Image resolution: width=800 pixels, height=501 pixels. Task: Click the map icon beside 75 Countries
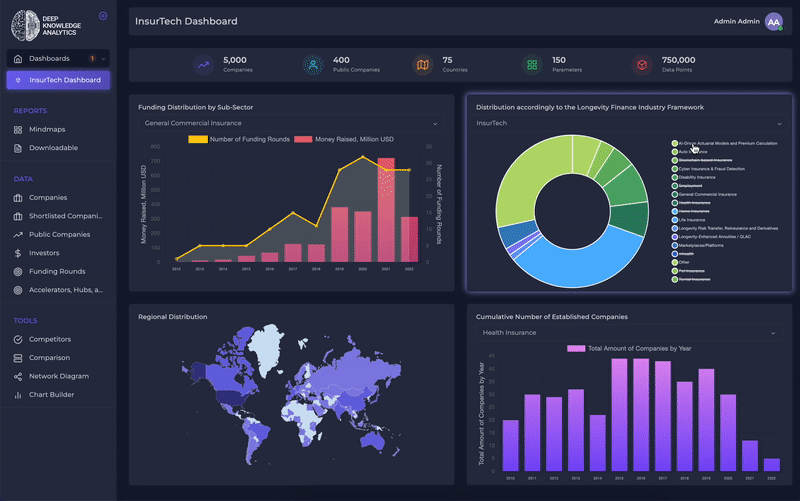tap(422, 65)
